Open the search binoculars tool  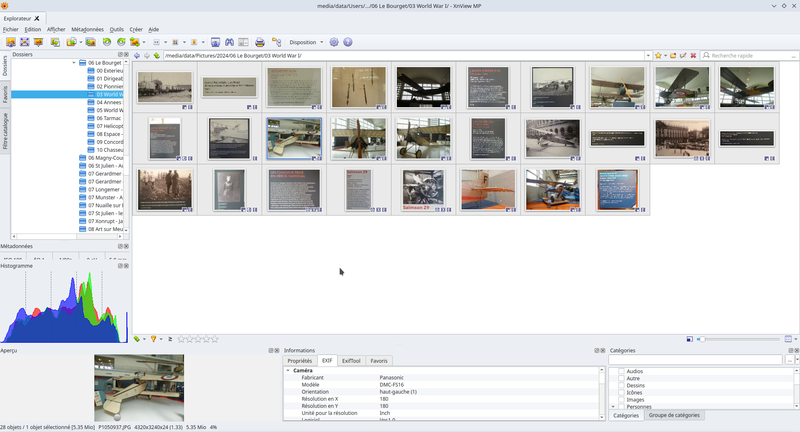click(229, 43)
